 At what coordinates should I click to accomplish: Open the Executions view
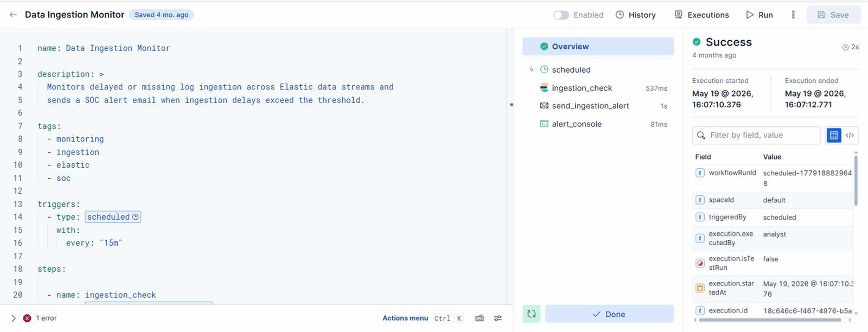click(701, 15)
